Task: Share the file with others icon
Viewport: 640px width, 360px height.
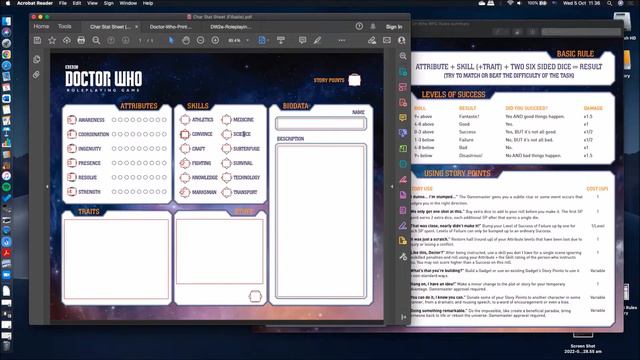Action: coord(402,40)
